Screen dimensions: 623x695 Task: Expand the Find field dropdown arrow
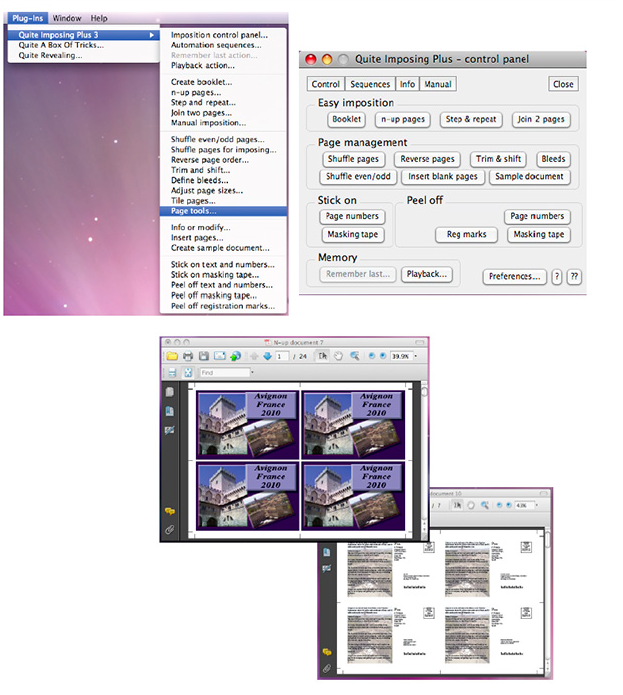coord(251,372)
